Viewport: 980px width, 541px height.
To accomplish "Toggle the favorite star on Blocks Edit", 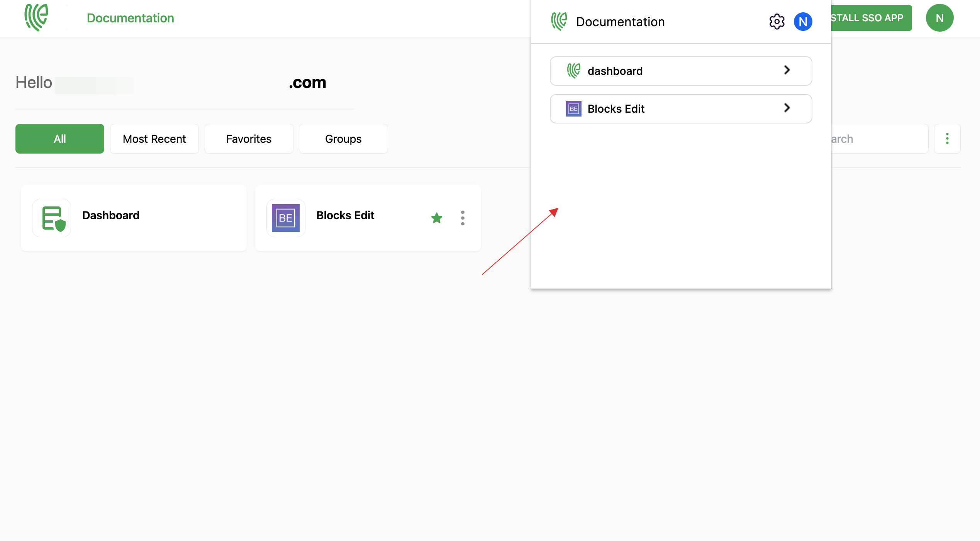I will click(x=437, y=218).
